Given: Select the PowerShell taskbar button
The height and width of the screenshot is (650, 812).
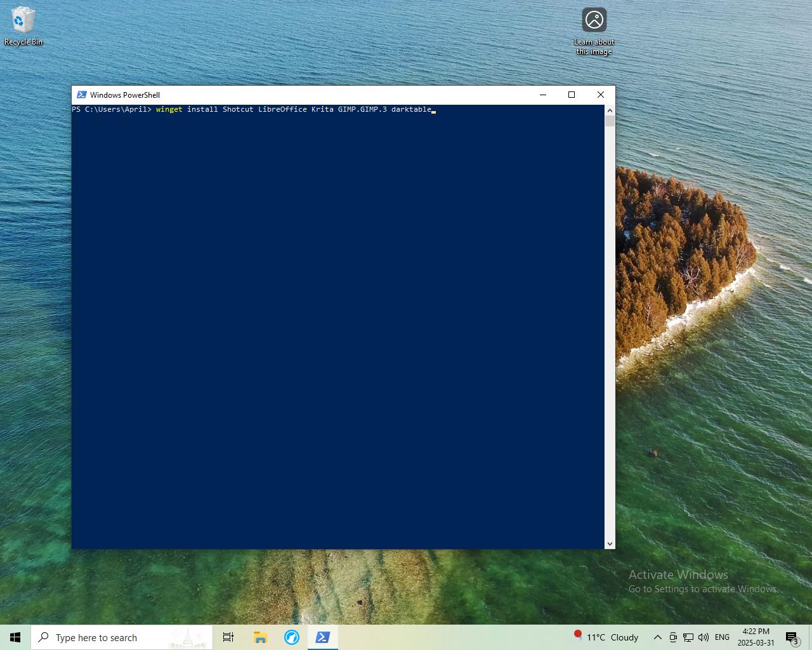Looking at the screenshot, I should 323,637.
